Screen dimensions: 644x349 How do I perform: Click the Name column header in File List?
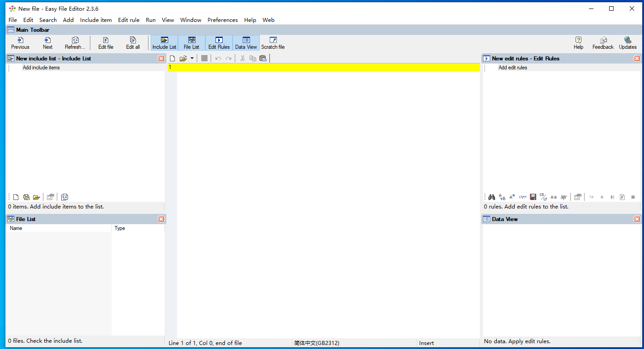pyautogui.click(x=59, y=228)
